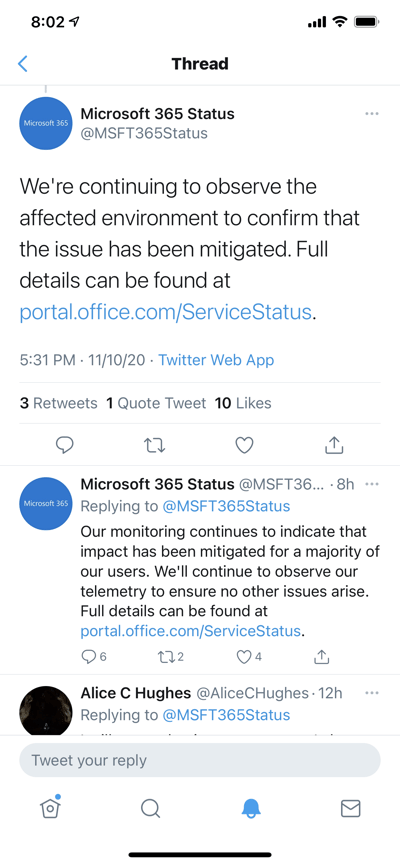Open the Messages envelope tab
The height and width of the screenshot is (865, 400).
coord(350,808)
